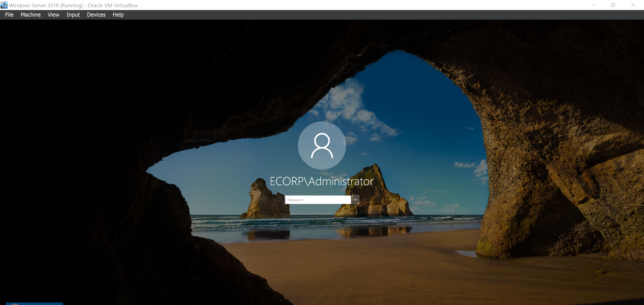Image resolution: width=644 pixels, height=305 pixels.
Task: Open the Devices menu
Action: [96, 15]
